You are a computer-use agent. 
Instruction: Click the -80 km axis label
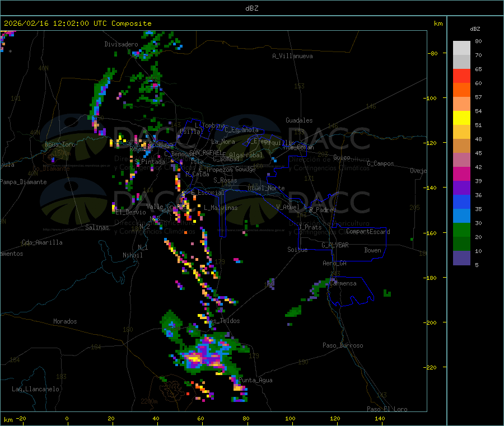click(x=433, y=53)
